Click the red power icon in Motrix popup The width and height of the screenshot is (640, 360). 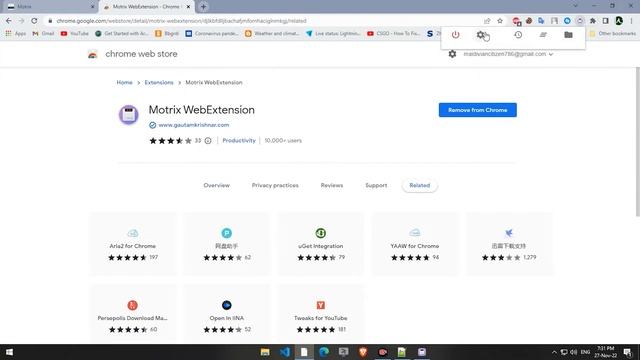pos(455,35)
